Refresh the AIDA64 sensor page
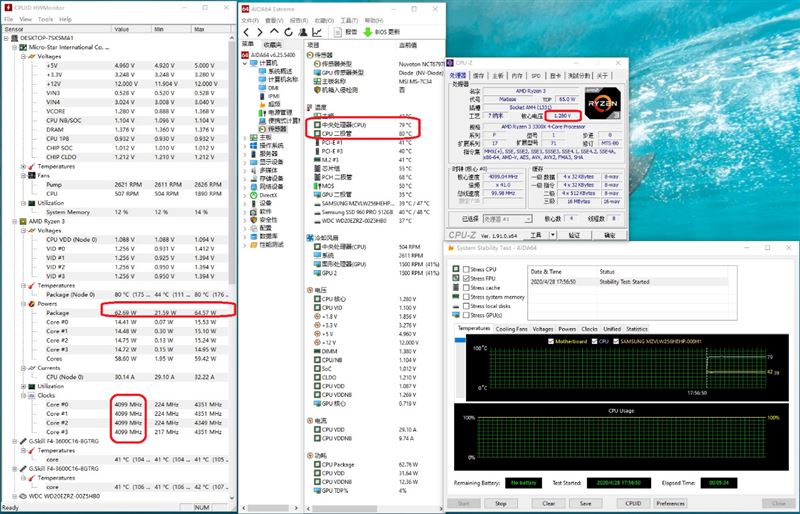 pos(288,32)
